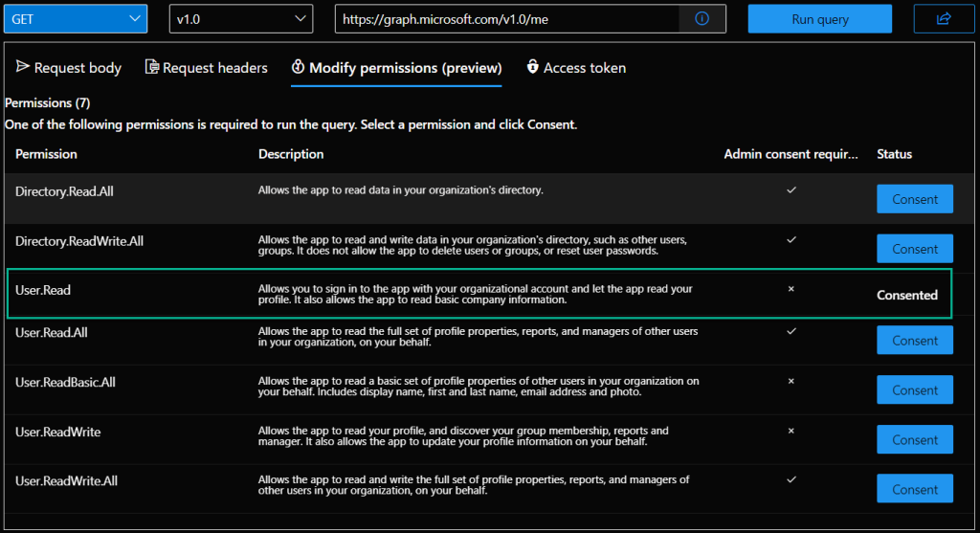Click Consent for User.ReadBasic.All

pos(915,389)
